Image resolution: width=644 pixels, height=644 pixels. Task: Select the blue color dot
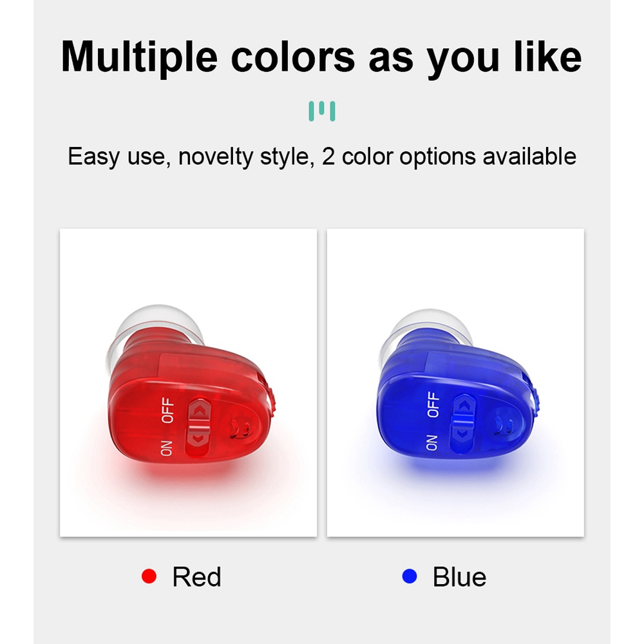coord(410,576)
